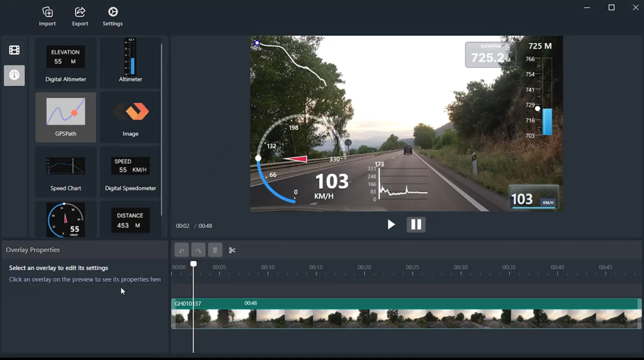Click the undo arrow in timeline toolbar
The width and height of the screenshot is (644, 360).
(x=182, y=250)
